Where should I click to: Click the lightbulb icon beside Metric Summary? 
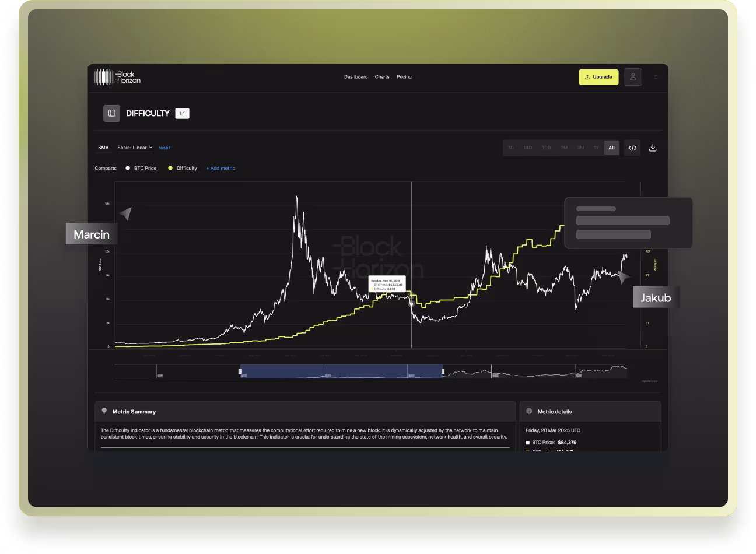coord(104,411)
